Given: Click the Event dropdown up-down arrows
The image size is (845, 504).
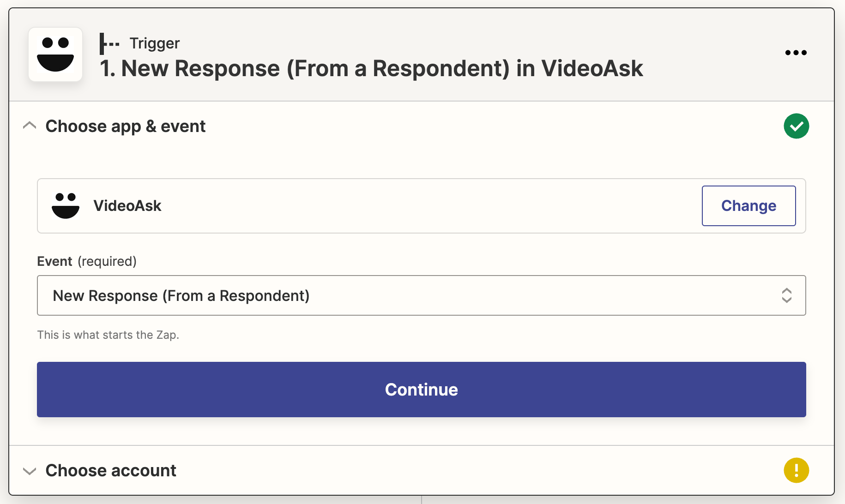Looking at the screenshot, I should point(786,295).
